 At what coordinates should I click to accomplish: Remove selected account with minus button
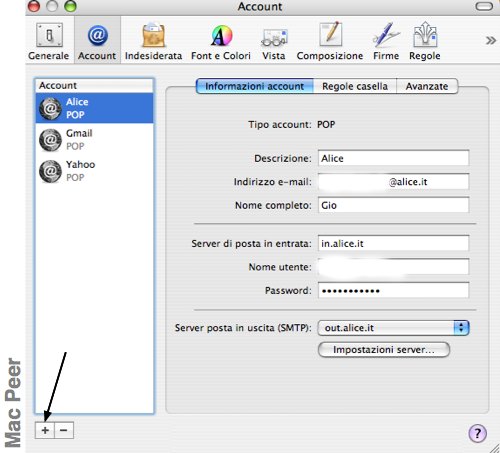pos(64,430)
